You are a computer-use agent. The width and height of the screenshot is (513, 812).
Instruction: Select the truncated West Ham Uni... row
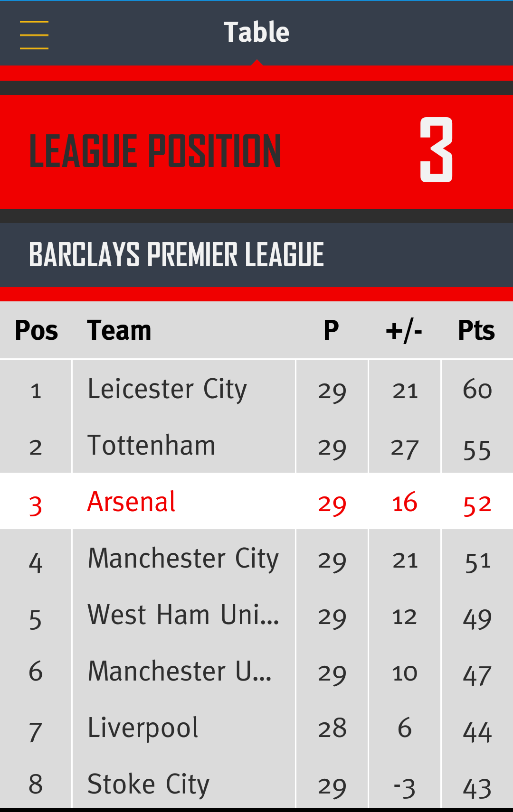[256, 614]
